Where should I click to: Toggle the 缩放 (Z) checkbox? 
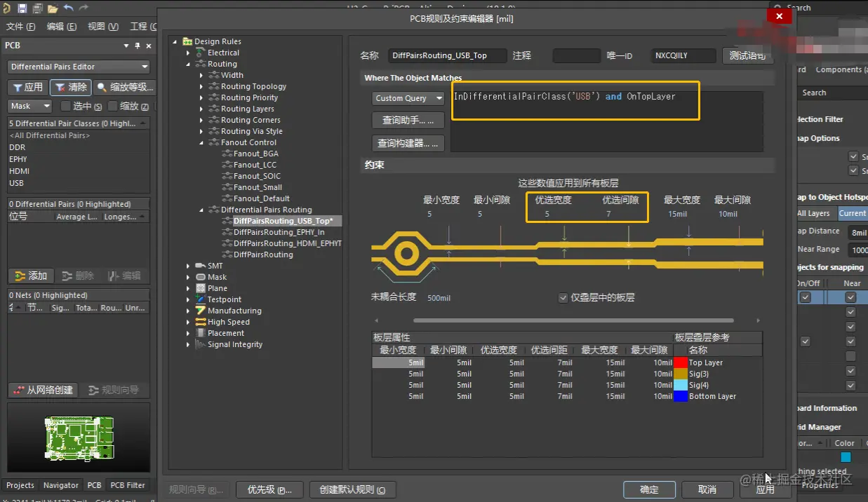point(113,106)
